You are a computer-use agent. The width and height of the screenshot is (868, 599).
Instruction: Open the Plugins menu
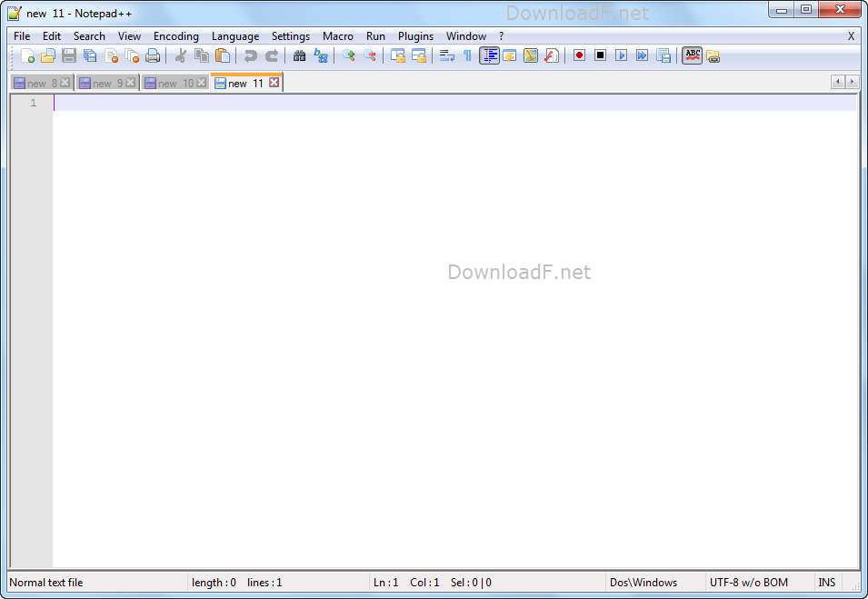(x=415, y=36)
